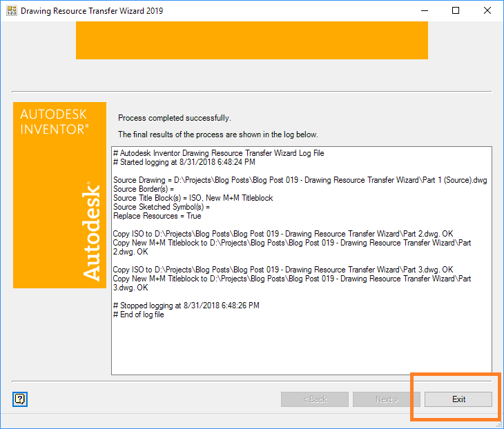Click the "Source Title Block(s) = ISO, New M+M Titleblock" line
This screenshot has width=504, height=429.
193,198
